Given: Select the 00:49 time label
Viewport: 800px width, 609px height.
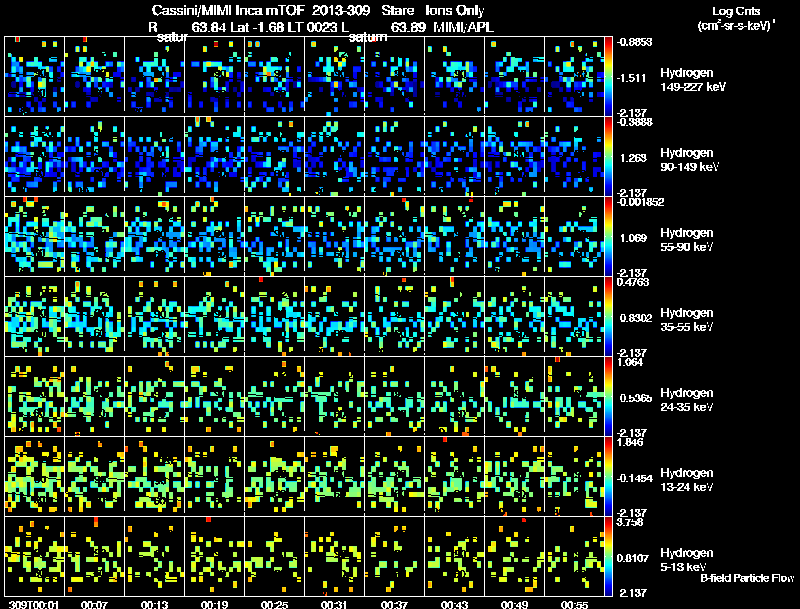Looking at the screenshot, I should click(514, 604).
